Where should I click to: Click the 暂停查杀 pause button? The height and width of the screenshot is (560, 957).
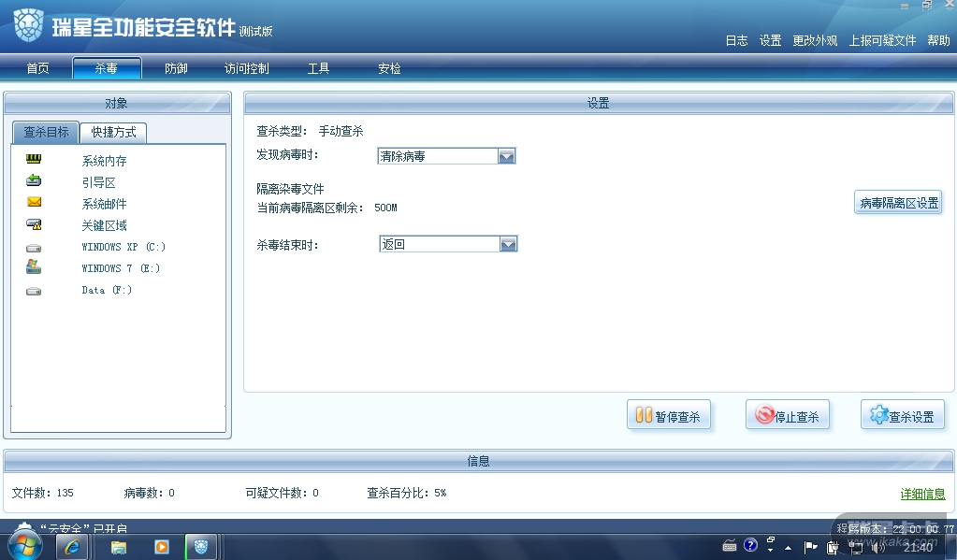click(x=668, y=415)
